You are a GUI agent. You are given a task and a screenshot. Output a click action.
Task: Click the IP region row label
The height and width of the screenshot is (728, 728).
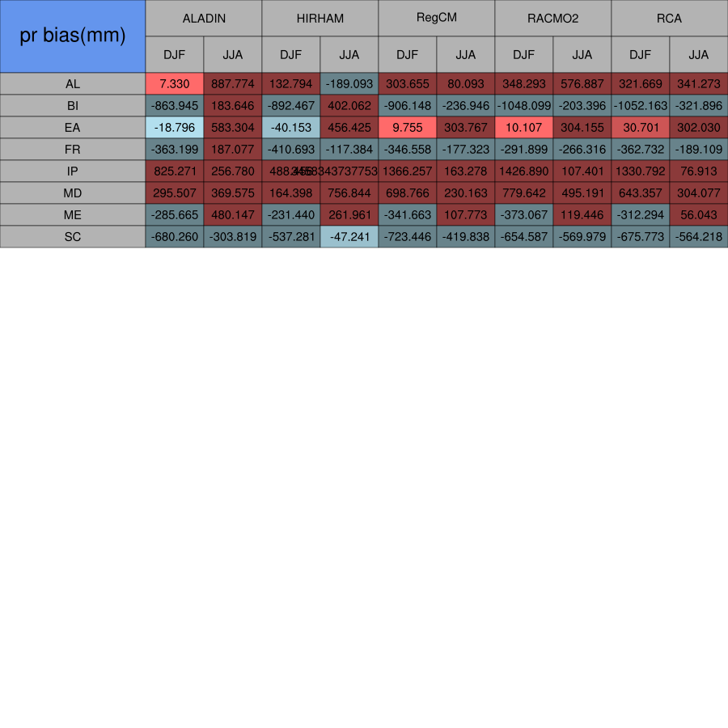pyautogui.click(x=73, y=171)
